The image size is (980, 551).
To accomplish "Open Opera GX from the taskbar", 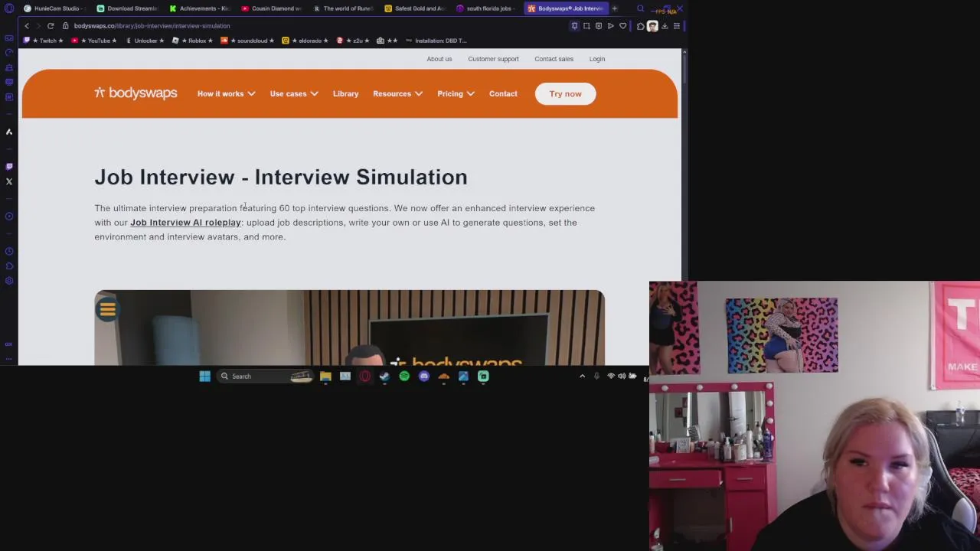I will 365,376.
